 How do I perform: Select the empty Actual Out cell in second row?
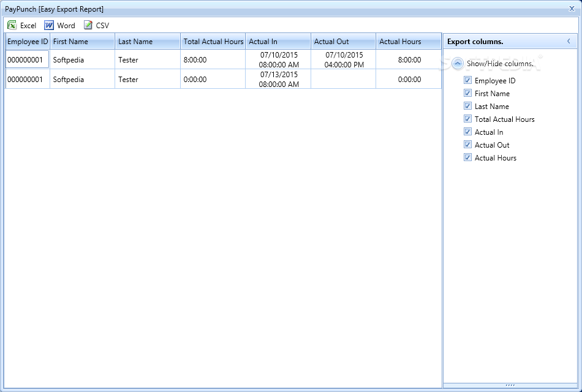point(343,79)
